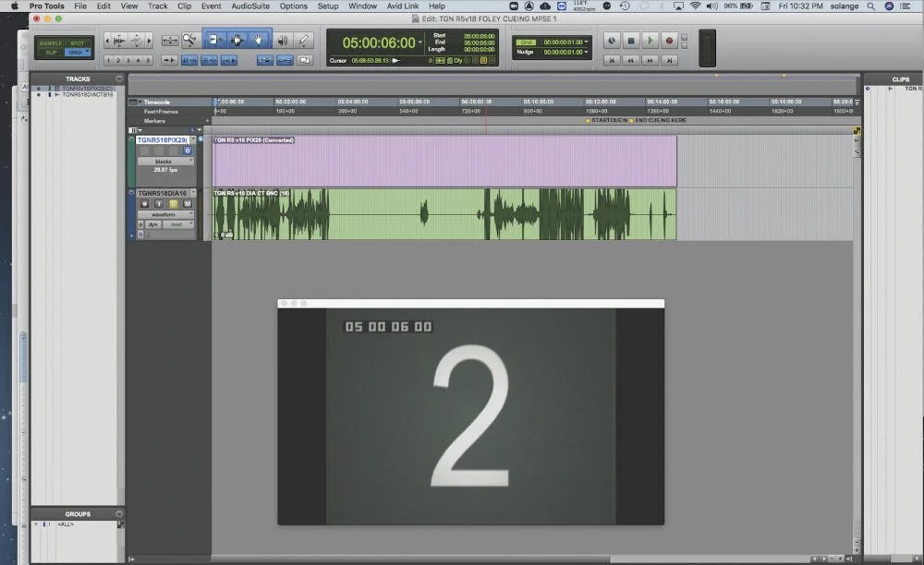Open the Setup menu
Image resolution: width=924 pixels, height=565 pixels.
tap(328, 6)
